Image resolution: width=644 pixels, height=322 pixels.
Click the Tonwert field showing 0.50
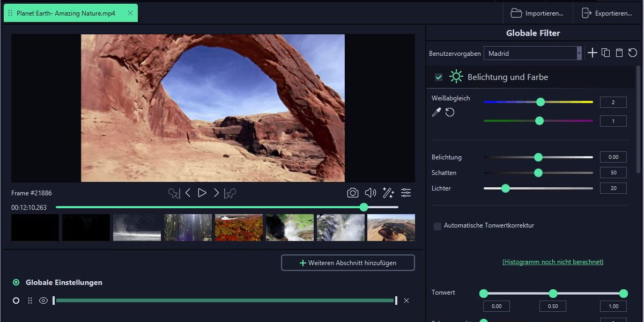(552, 306)
